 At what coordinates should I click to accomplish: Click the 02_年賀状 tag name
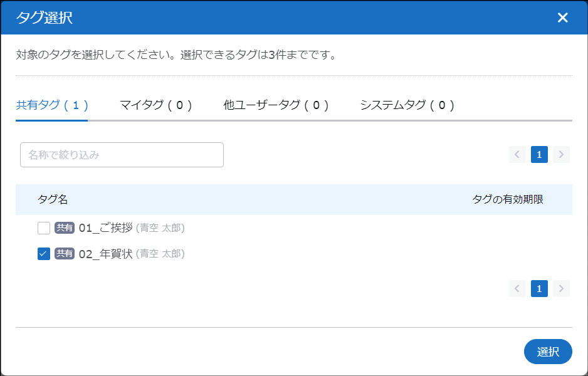[x=105, y=254]
